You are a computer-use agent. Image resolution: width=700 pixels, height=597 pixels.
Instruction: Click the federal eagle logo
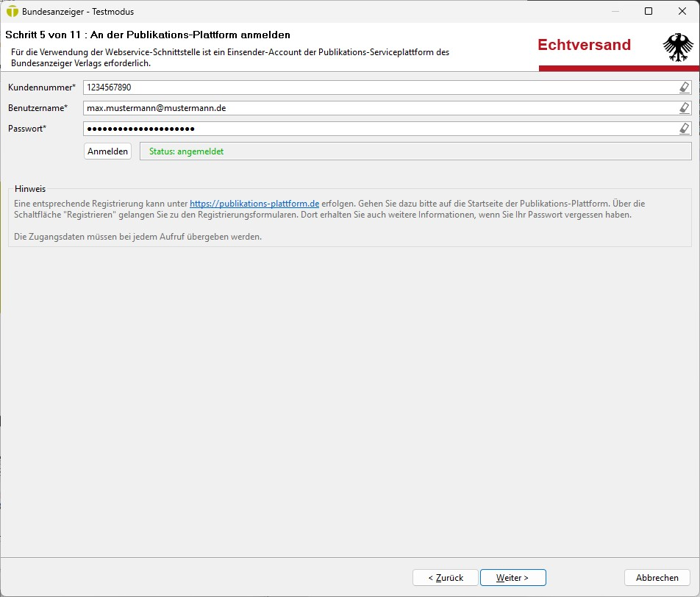(678, 47)
